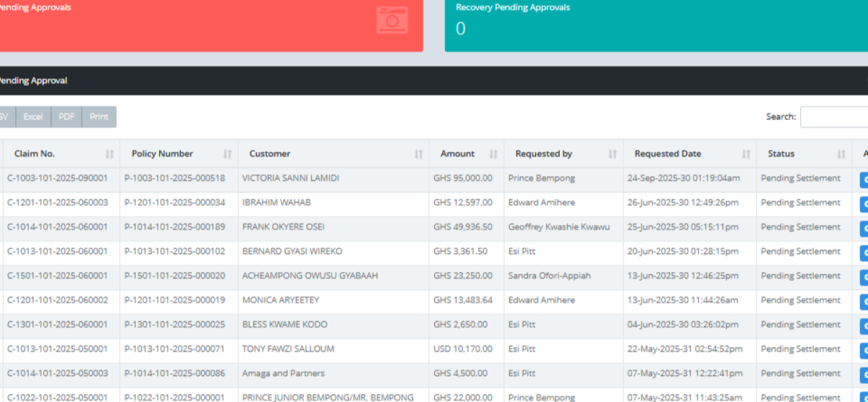Click the Search input field
The image size is (868, 402).
834,117
